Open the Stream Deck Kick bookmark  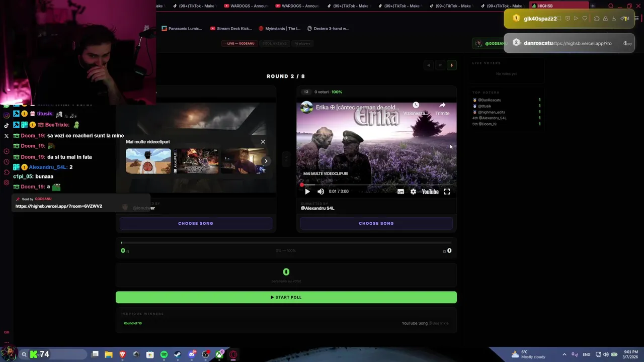(x=231, y=29)
